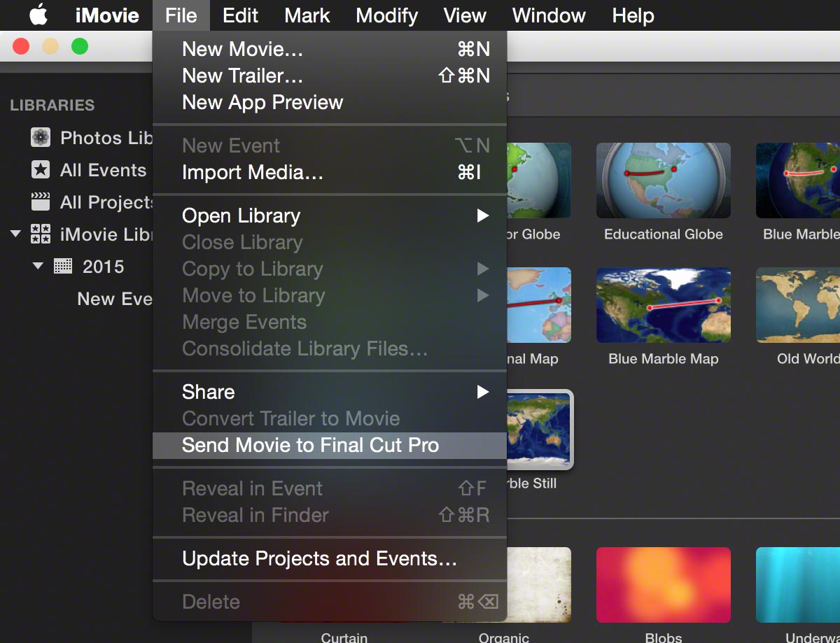Choose New Movie… from File menu

tap(330, 49)
